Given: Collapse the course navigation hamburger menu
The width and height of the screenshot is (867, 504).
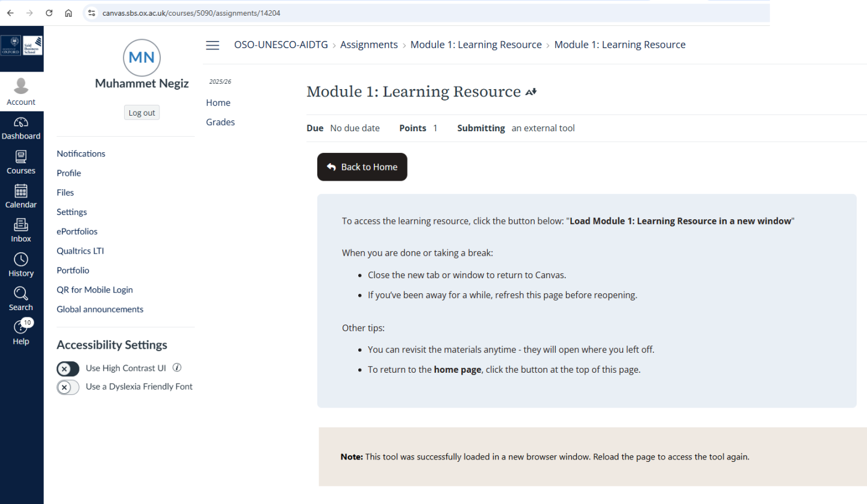Looking at the screenshot, I should click(213, 45).
